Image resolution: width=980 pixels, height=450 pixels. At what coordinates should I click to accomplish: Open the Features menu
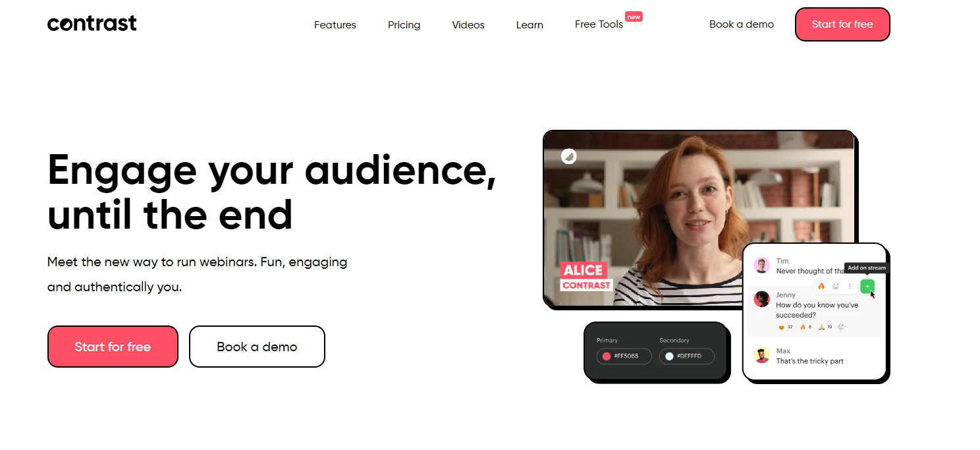coord(335,25)
